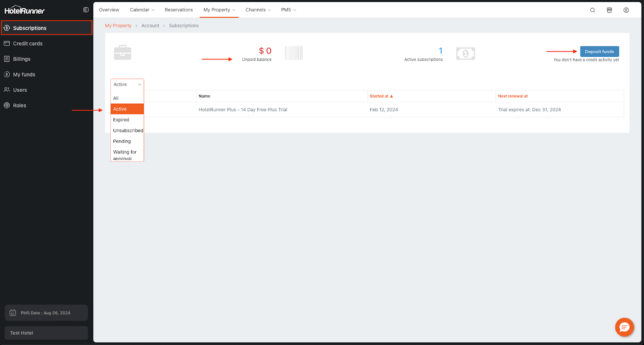Open the search icon in top bar
This screenshot has width=644, height=345.
coord(592,10)
